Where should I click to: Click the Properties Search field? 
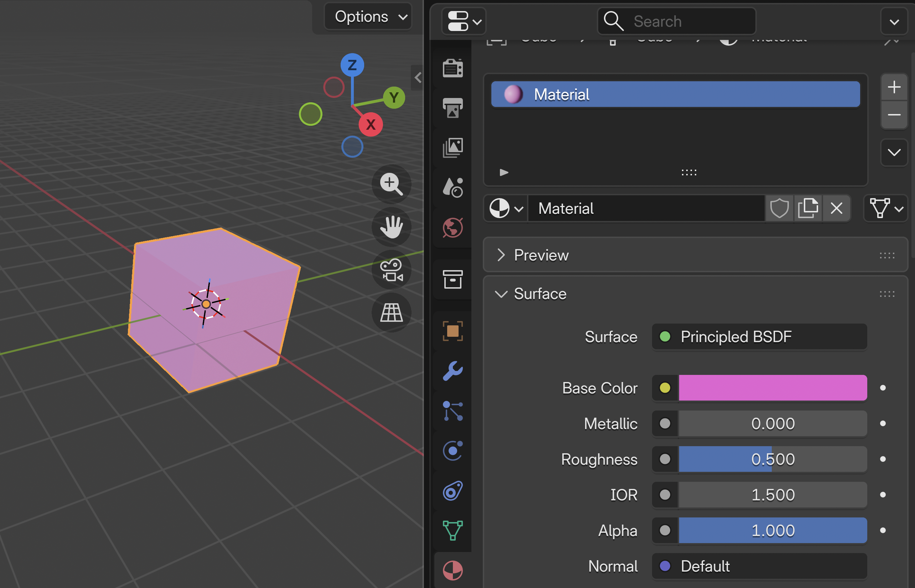point(676,21)
